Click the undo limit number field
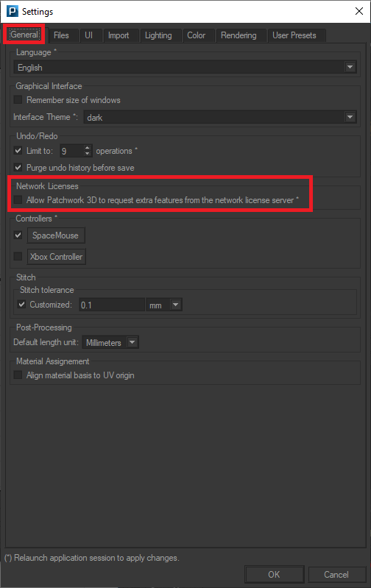 pyautogui.click(x=71, y=151)
